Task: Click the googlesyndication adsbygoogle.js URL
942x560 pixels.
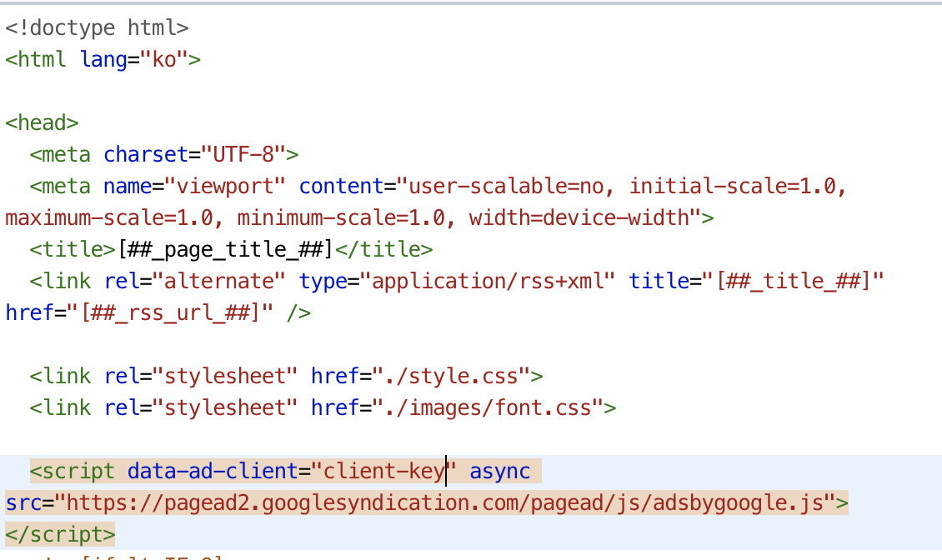Action: coord(444,503)
